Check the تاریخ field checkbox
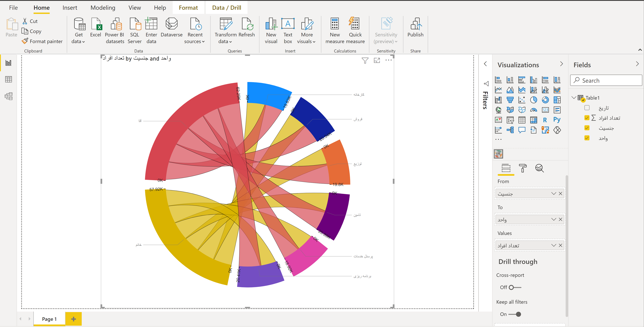644x327 pixels. click(x=587, y=108)
